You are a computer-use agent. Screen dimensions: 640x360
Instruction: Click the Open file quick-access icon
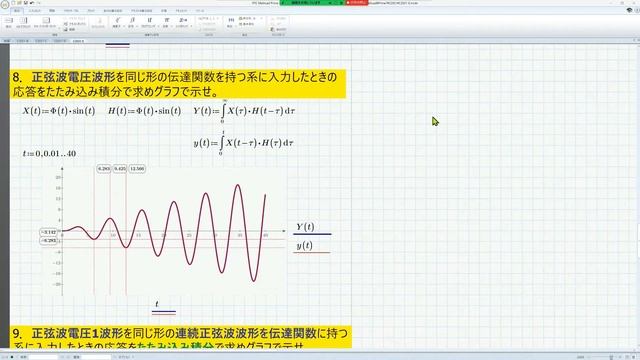19,3
